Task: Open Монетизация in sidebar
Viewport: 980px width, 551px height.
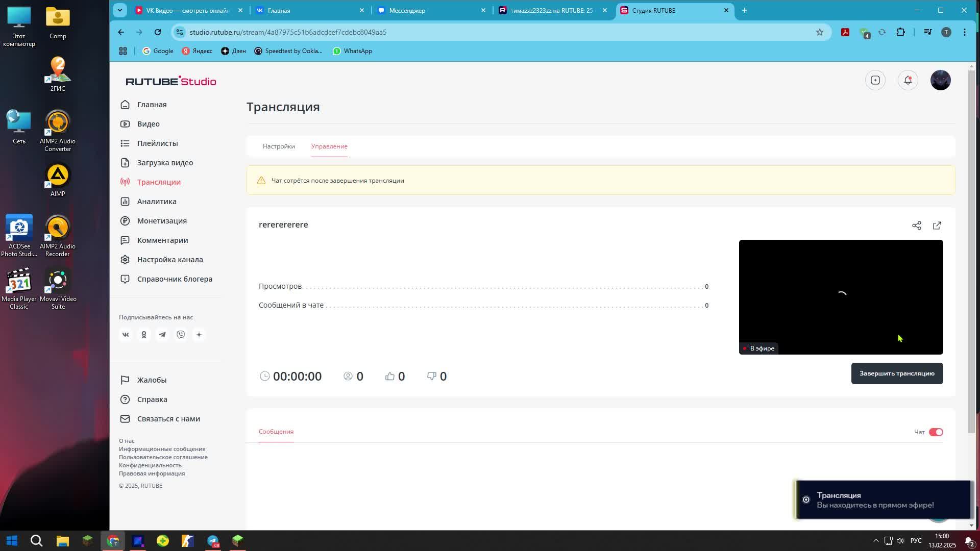Action: coord(162,221)
